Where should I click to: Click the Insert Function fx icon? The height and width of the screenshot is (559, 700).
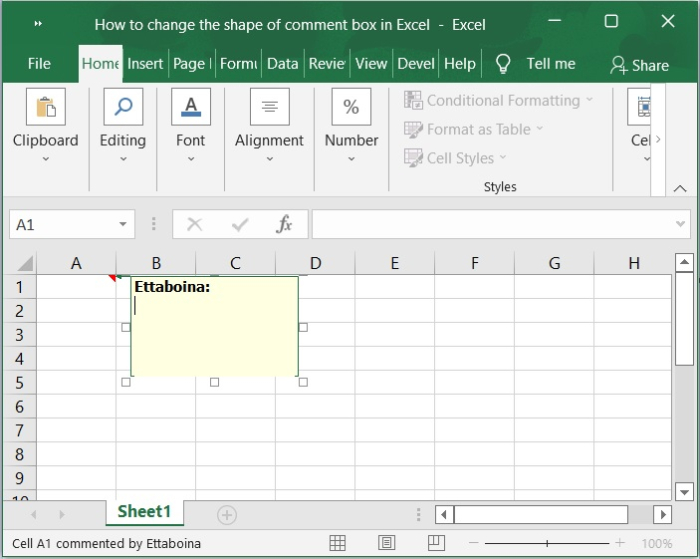[284, 224]
